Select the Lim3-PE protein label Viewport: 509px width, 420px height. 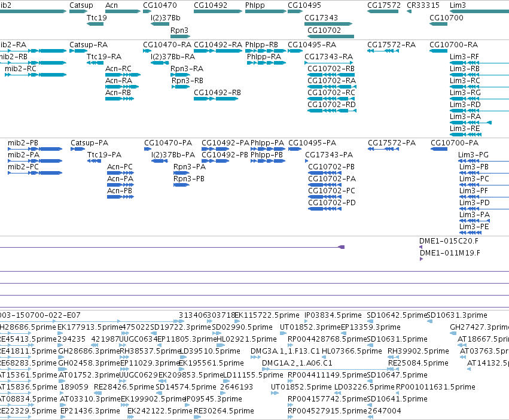474,226
